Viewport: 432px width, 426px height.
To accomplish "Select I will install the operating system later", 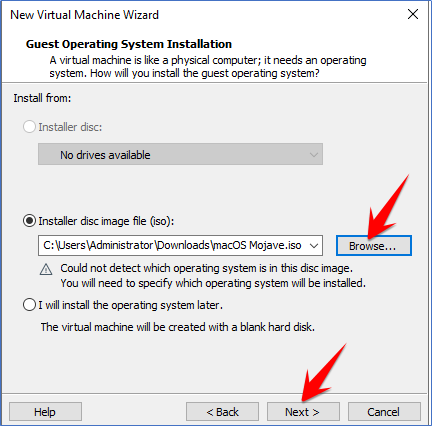I will [x=29, y=305].
